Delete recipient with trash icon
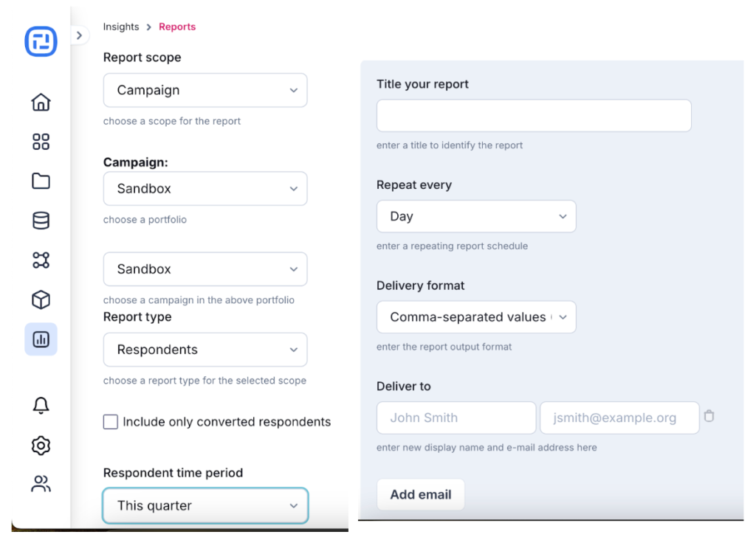This screenshot has height=537, width=756. pyautogui.click(x=709, y=415)
